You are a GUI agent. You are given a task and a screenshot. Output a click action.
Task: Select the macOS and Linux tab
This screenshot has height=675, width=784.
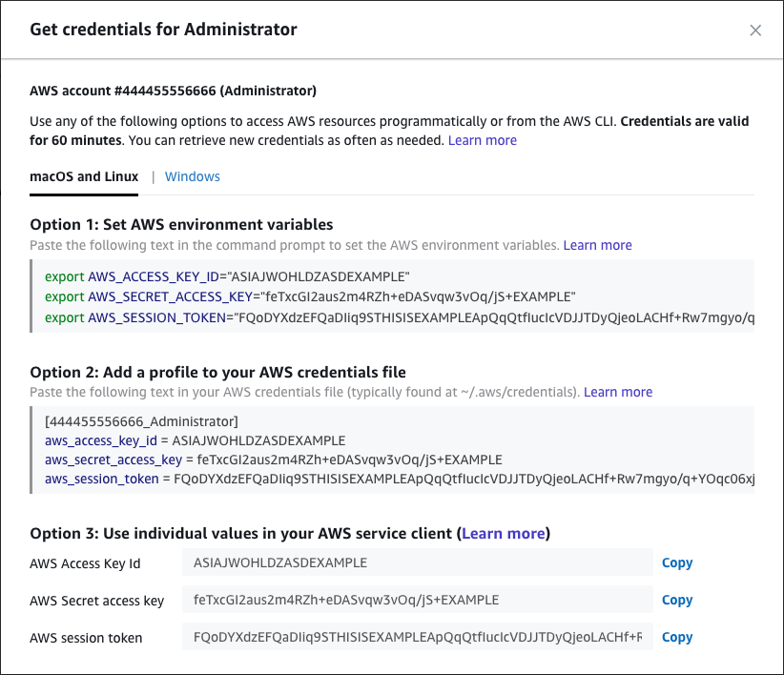point(84,176)
